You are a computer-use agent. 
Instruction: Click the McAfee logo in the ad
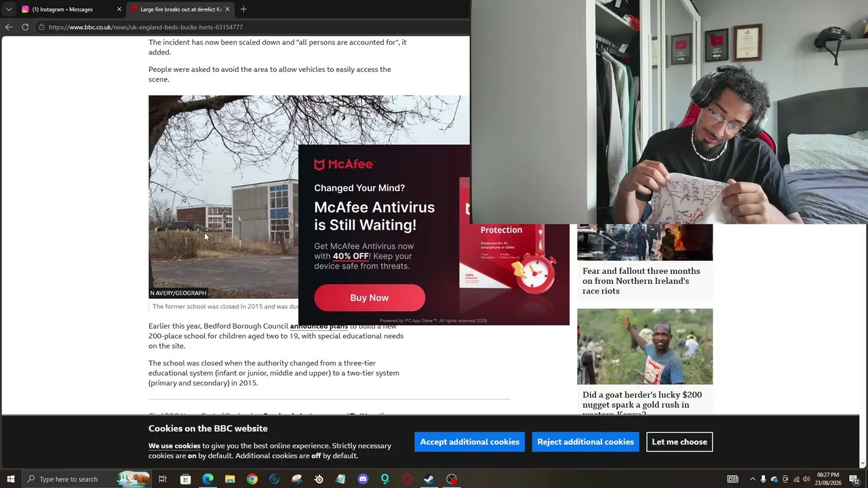pos(344,164)
